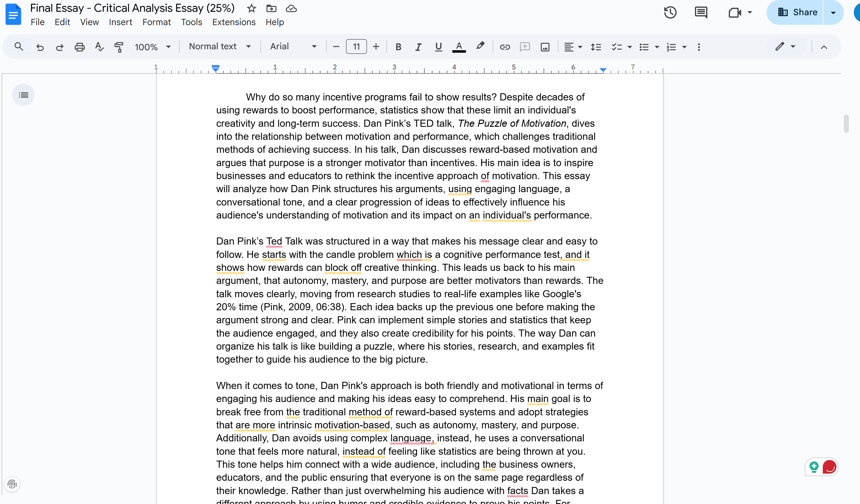This screenshot has height=504, width=860.
Task: Toggle italic formatting
Action: (x=418, y=47)
